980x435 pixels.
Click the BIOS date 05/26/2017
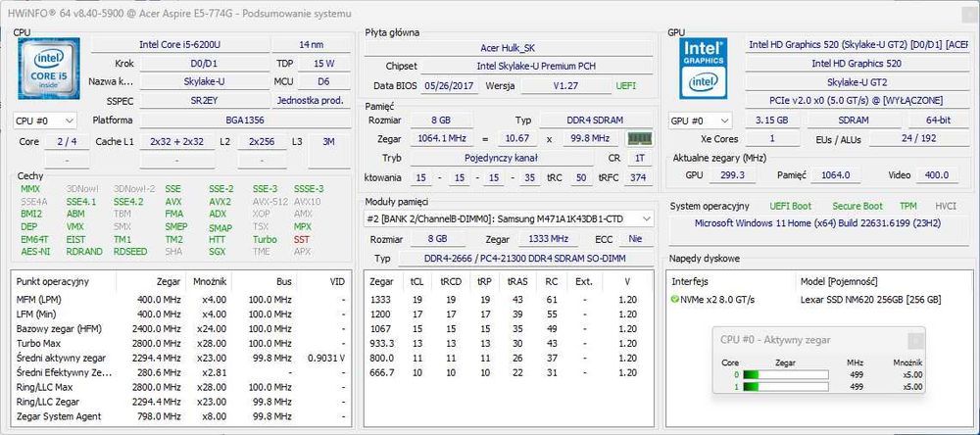pos(448,85)
